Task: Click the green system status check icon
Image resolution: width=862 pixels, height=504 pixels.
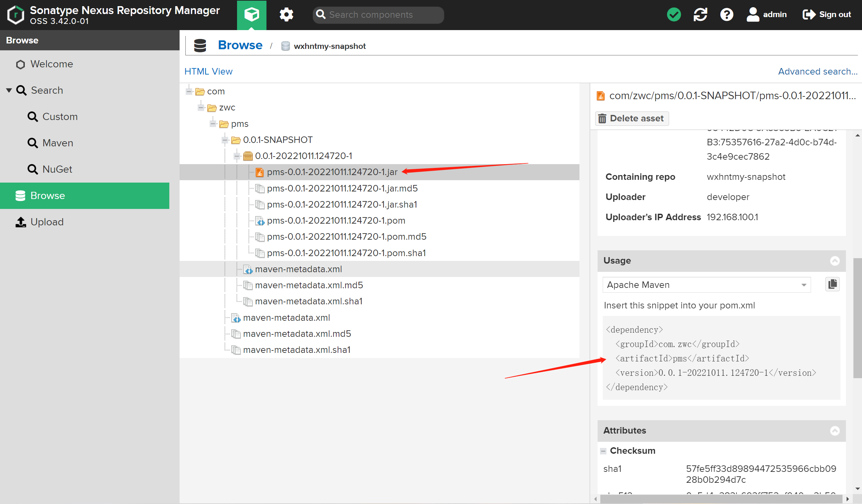Action: coord(674,15)
